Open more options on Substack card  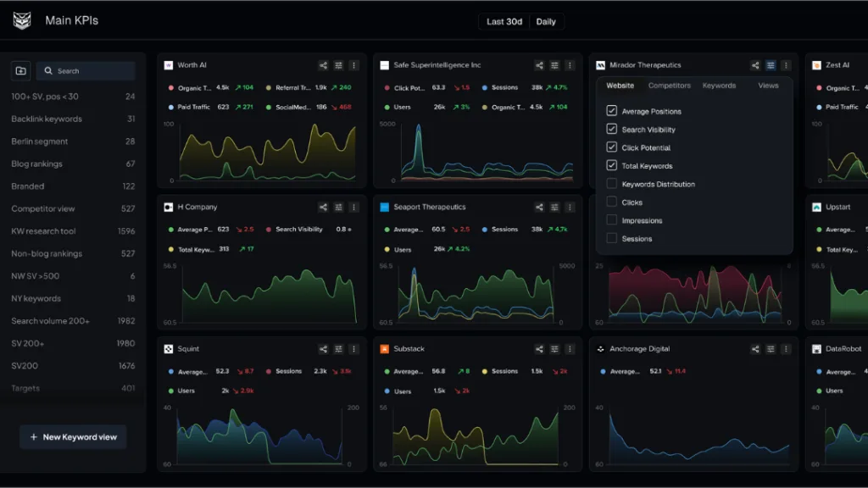pos(570,349)
